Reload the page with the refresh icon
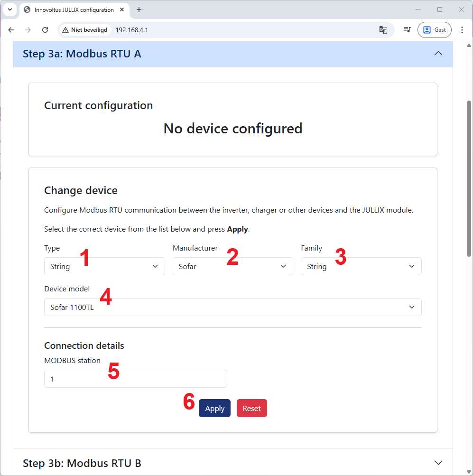This screenshot has height=476, width=473. 45,30
